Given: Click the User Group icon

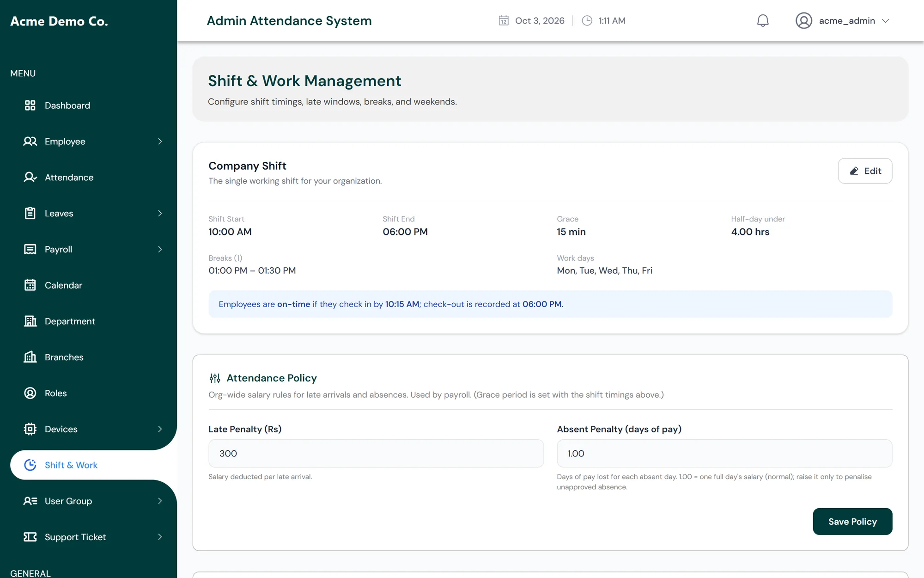Looking at the screenshot, I should click(x=30, y=501).
